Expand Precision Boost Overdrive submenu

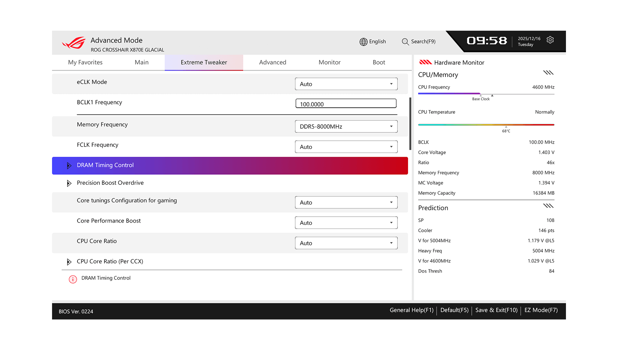pyautogui.click(x=69, y=183)
